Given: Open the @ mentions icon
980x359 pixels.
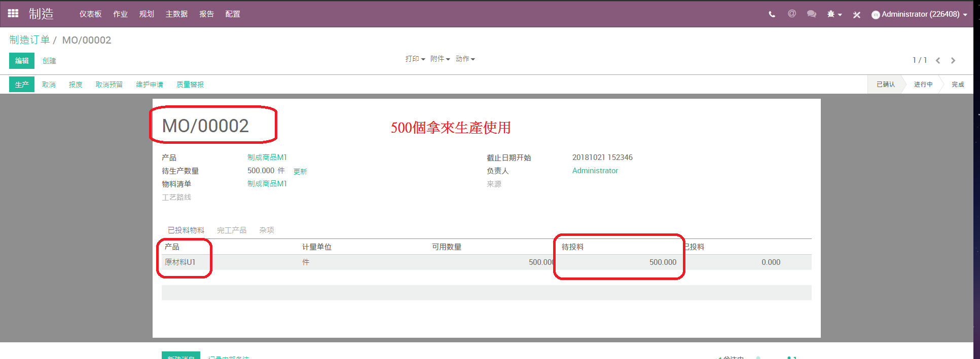Looking at the screenshot, I should coord(791,14).
